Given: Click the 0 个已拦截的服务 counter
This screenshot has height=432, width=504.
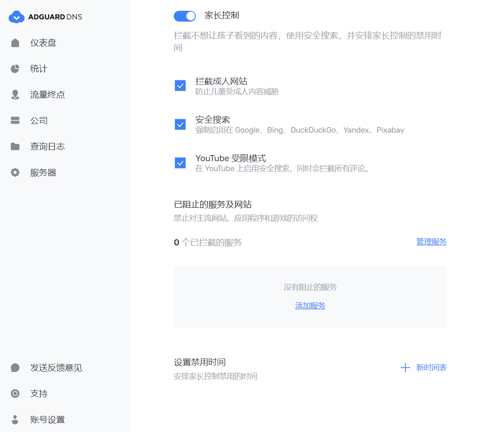Looking at the screenshot, I should click(x=208, y=242).
